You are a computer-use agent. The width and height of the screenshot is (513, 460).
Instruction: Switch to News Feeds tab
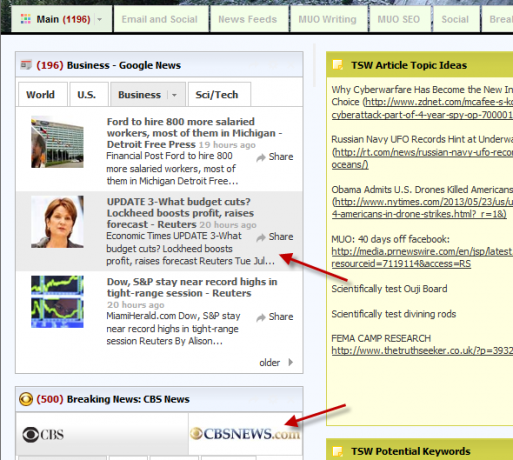tap(249, 19)
